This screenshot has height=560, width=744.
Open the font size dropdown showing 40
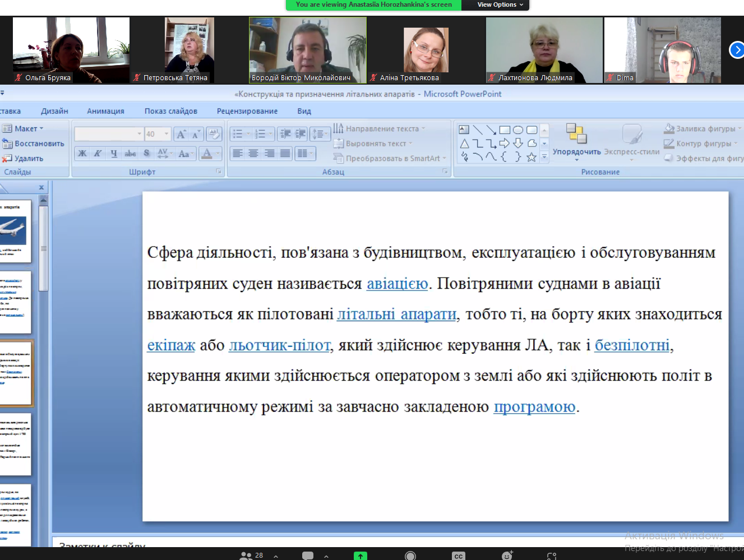[167, 134]
